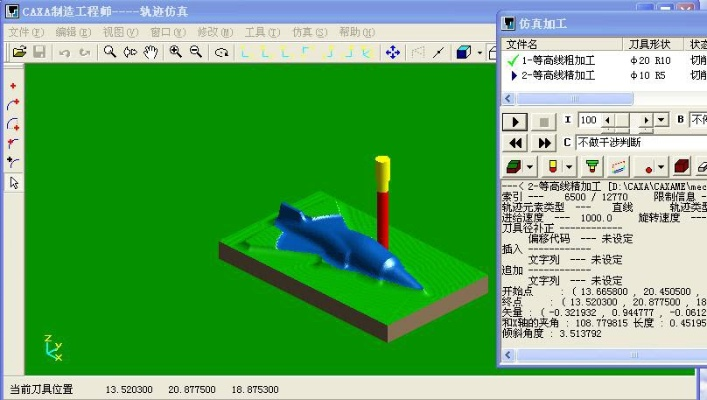Click the 18.875300 status bar coordinate
This screenshot has width=707, height=400.
pyautogui.click(x=255, y=389)
